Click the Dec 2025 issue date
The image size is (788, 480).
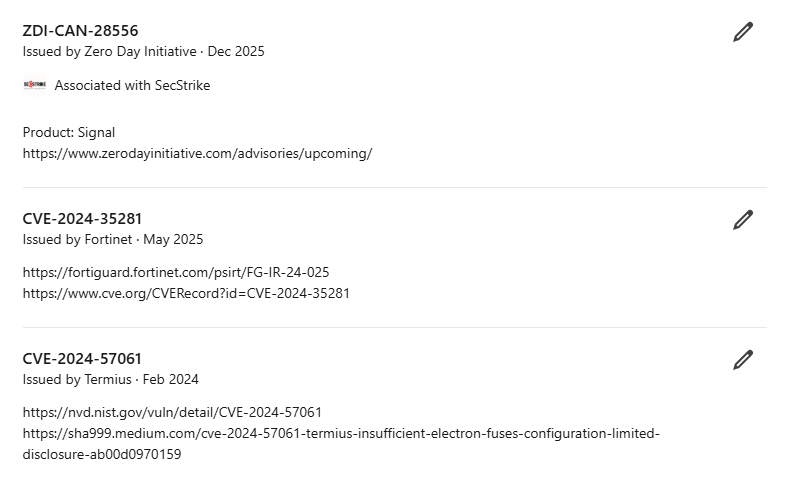[236, 51]
